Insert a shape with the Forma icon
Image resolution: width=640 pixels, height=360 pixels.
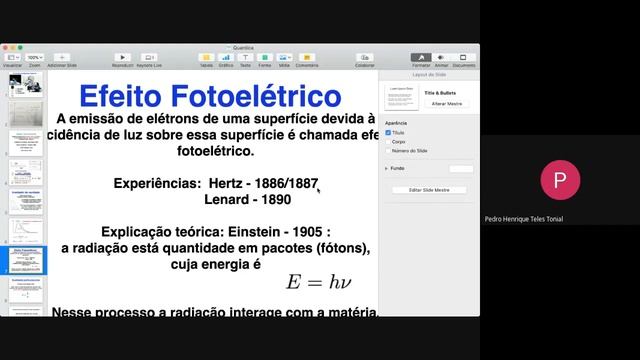pyautogui.click(x=264, y=58)
